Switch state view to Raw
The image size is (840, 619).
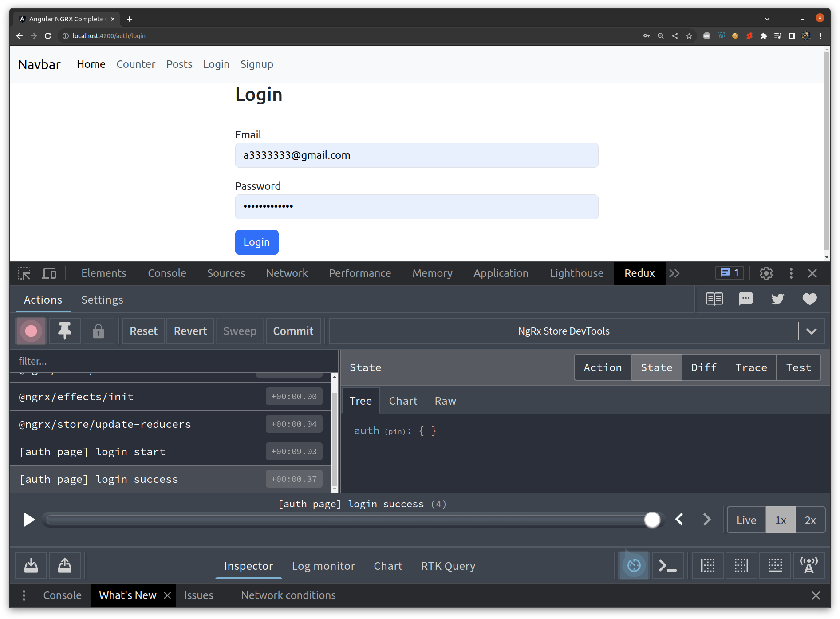click(445, 401)
